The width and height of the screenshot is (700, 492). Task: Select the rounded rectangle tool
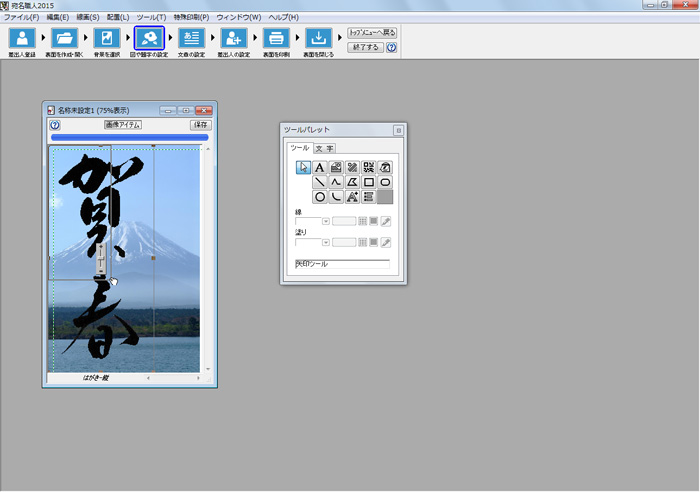(x=385, y=182)
